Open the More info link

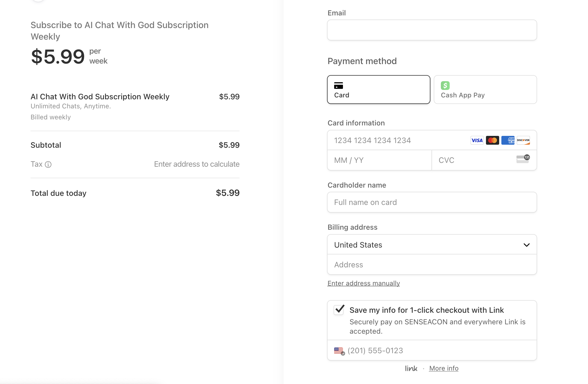444,368
